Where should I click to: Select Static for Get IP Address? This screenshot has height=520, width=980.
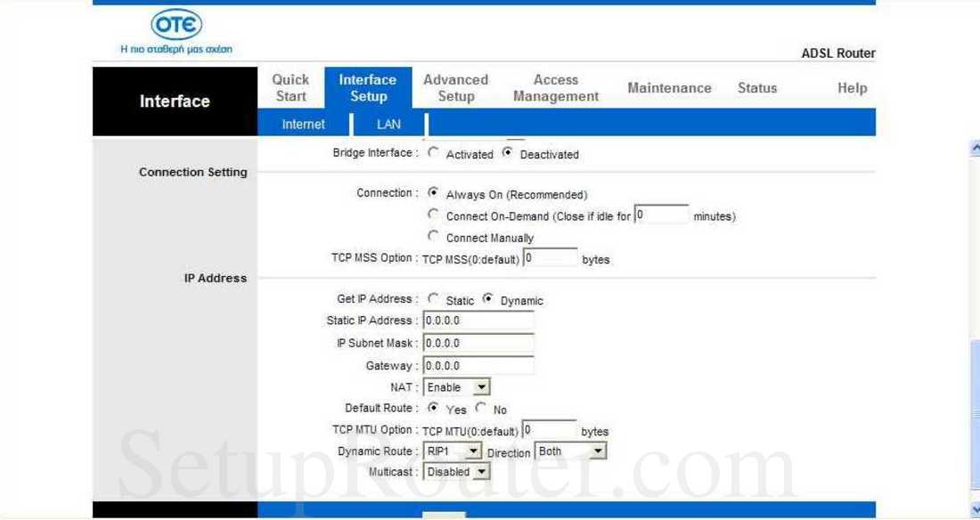click(x=433, y=298)
